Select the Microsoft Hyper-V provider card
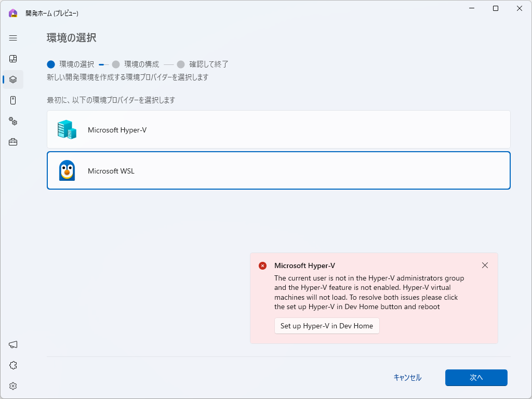The height and width of the screenshot is (399, 532). point(278,130)
